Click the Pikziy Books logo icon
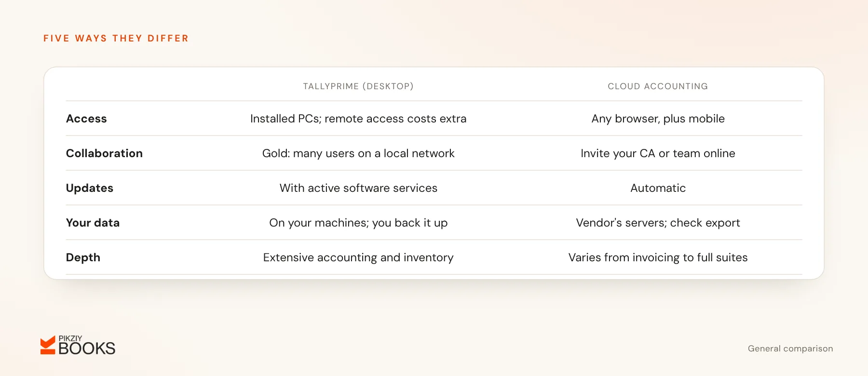This screenshot has width=868, height=376. [x=48, y=345]
